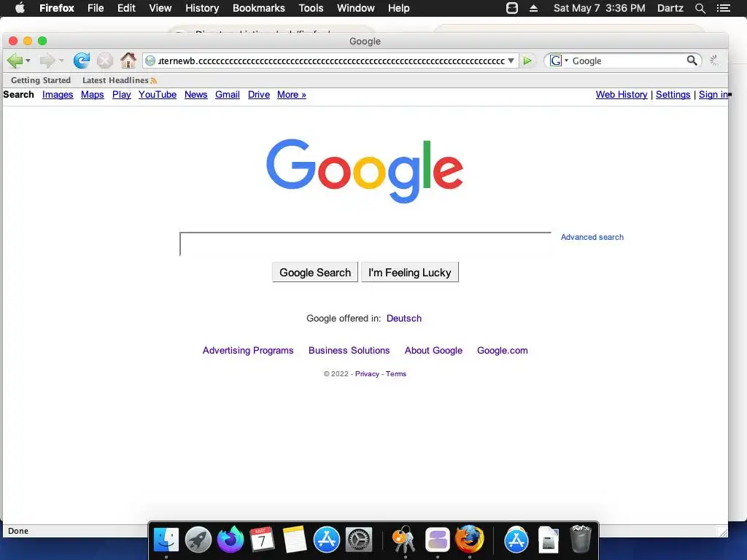Open the History menu

pos(202,8)
